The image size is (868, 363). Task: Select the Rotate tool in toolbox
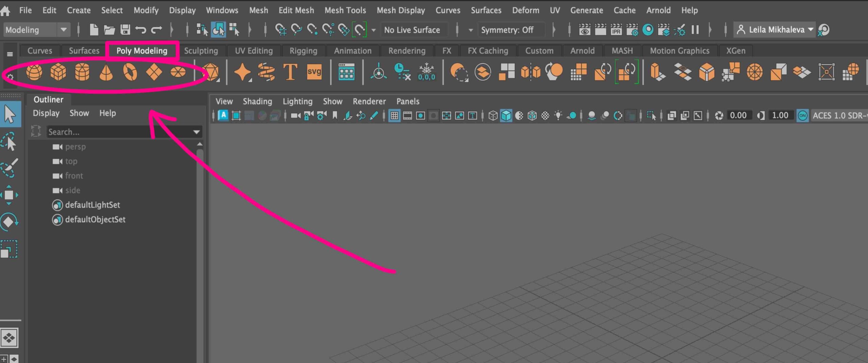9,222
